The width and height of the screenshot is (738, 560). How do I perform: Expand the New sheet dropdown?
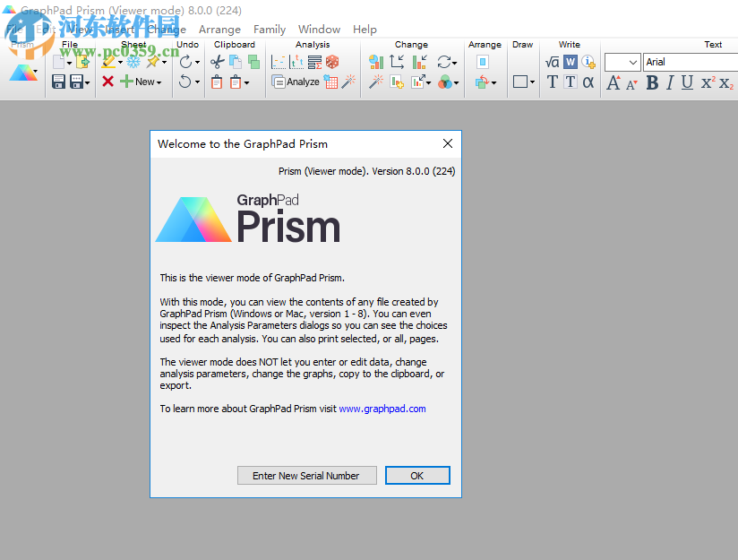(158, 82)
